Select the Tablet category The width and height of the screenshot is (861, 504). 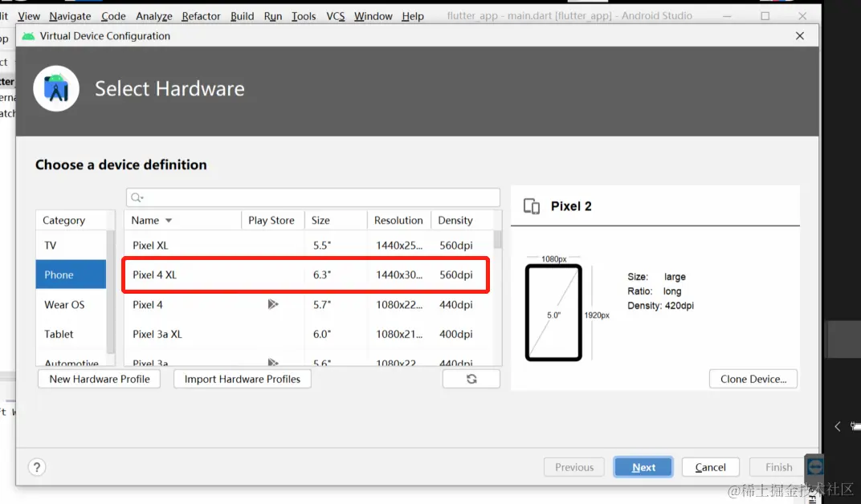[71, 334]
